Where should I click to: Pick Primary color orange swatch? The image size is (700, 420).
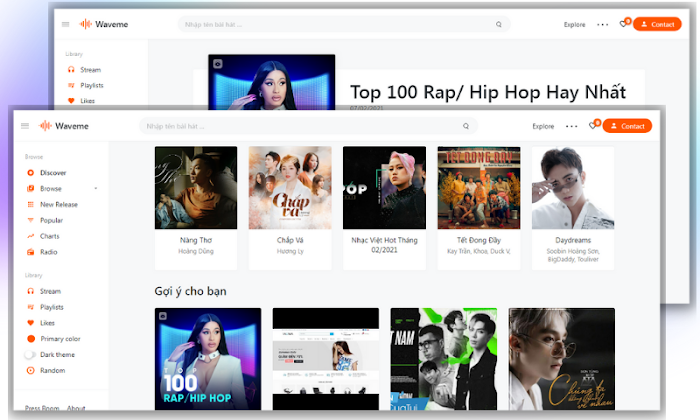pyautogui.click(x=31, y=339)
